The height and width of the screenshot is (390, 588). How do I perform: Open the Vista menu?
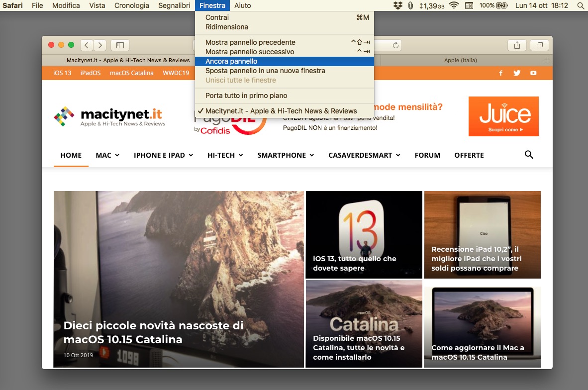pyautogui.click(x=97, y=5)
